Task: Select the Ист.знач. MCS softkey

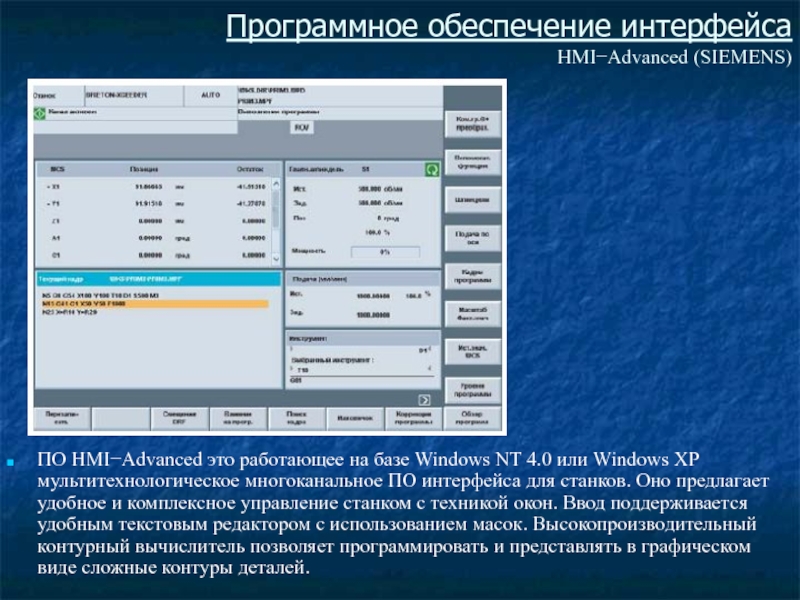Action: click(x=472, y=352)
